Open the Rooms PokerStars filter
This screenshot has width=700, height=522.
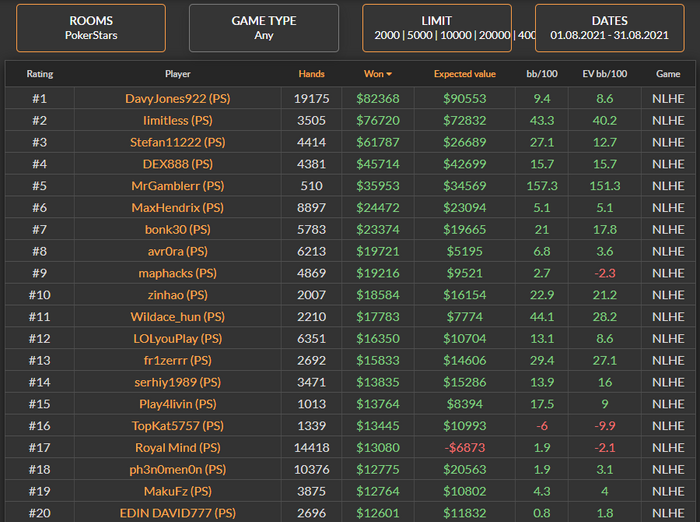click(x=91, y=27)
